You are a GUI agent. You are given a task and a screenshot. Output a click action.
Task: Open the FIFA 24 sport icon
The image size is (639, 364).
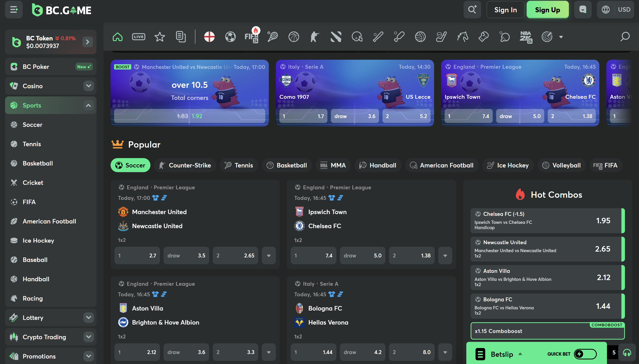coord(251,37)
